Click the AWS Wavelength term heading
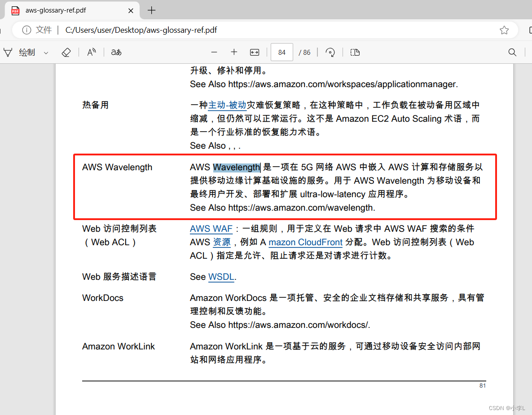Viewport: 532px width, 415px height. pyautogui.click(x=117, y=167)
